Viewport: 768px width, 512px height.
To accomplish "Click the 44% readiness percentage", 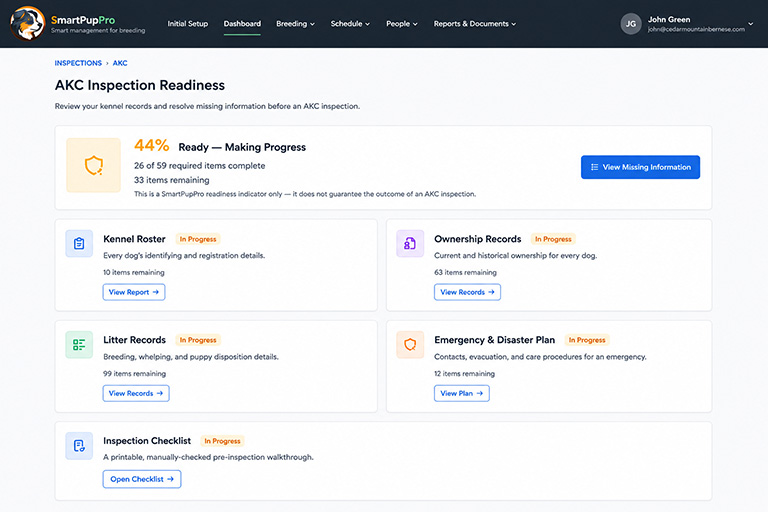I will tap(152, 145).
